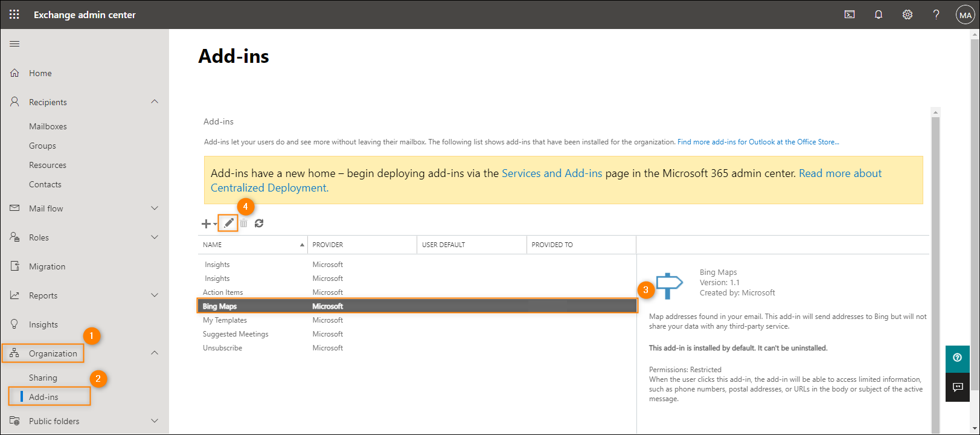
Task: Click the Public folders icon
Action: (15, 420)
